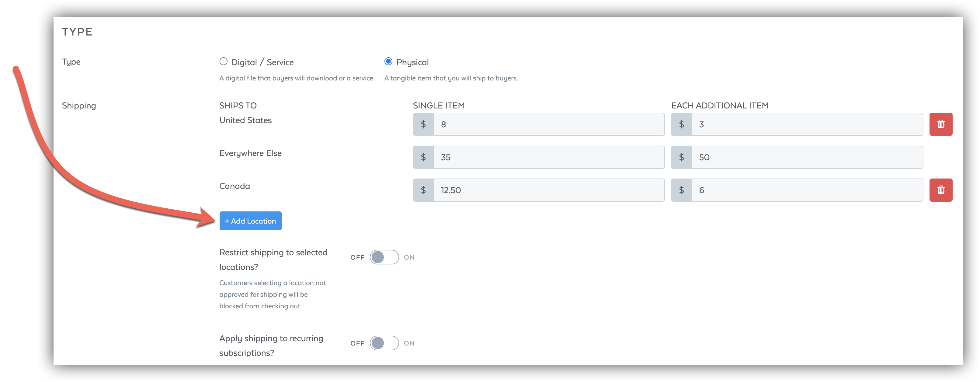980x382 pixels.
Task: Delete the Canada shipping location
Action: tap(941, 190)
